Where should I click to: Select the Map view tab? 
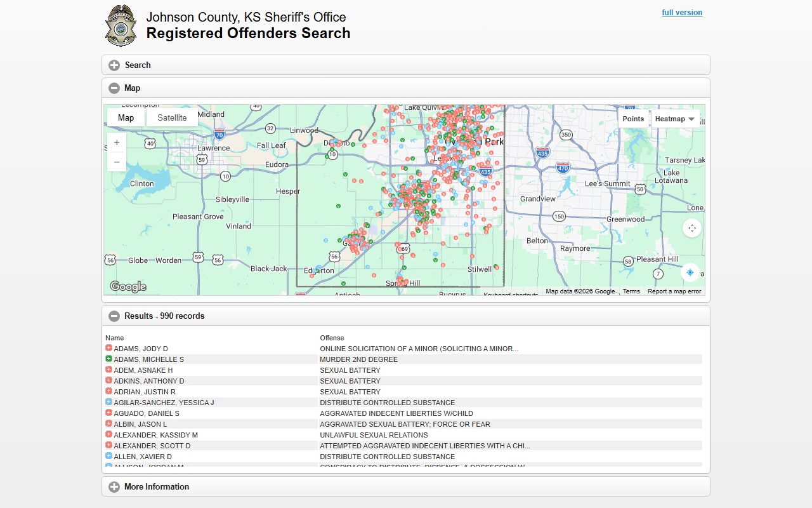point(126,117)
